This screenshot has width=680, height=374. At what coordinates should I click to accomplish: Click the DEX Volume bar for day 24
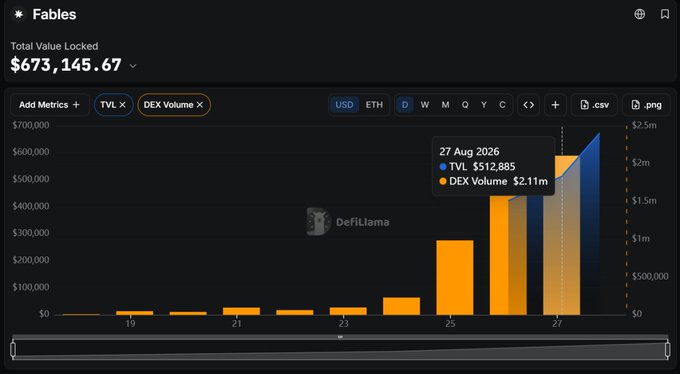coord(402,306)
